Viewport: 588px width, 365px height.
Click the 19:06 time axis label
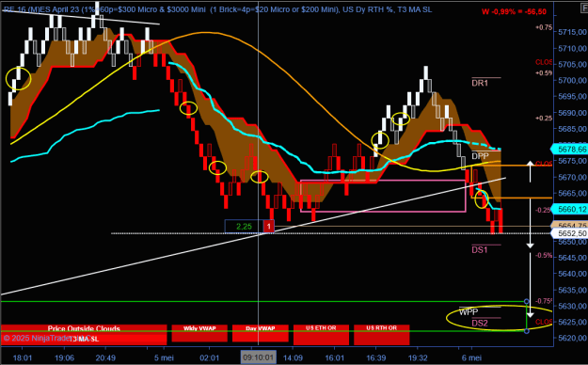click(x=65, y=357)
